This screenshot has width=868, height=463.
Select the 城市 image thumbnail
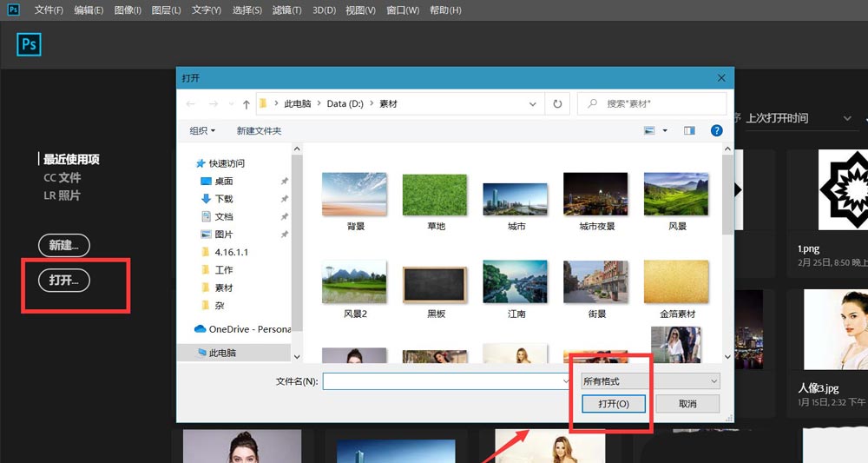[516, 201]
